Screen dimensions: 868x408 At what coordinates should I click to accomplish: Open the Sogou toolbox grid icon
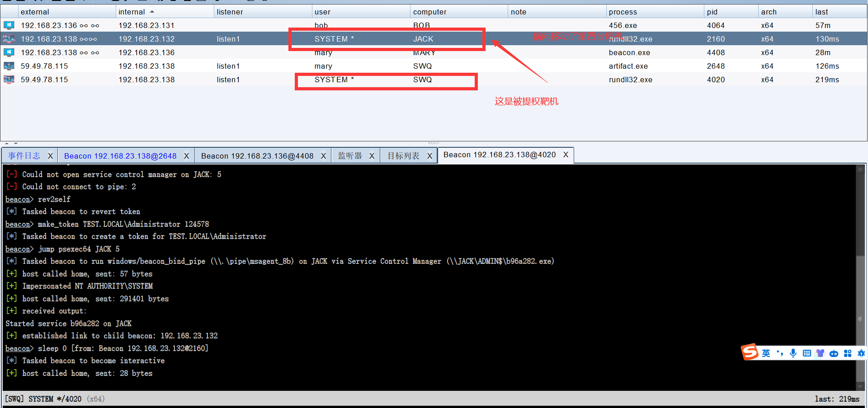[x=848, y=353]
